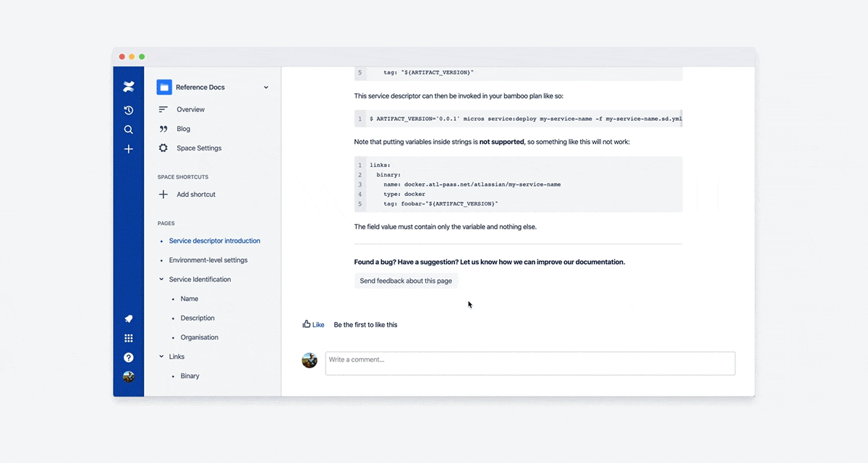Image resolution: width=868 pixels, height=463 pixels.
Task: Click the 'type: docker' code line
Action: point(404,194)
